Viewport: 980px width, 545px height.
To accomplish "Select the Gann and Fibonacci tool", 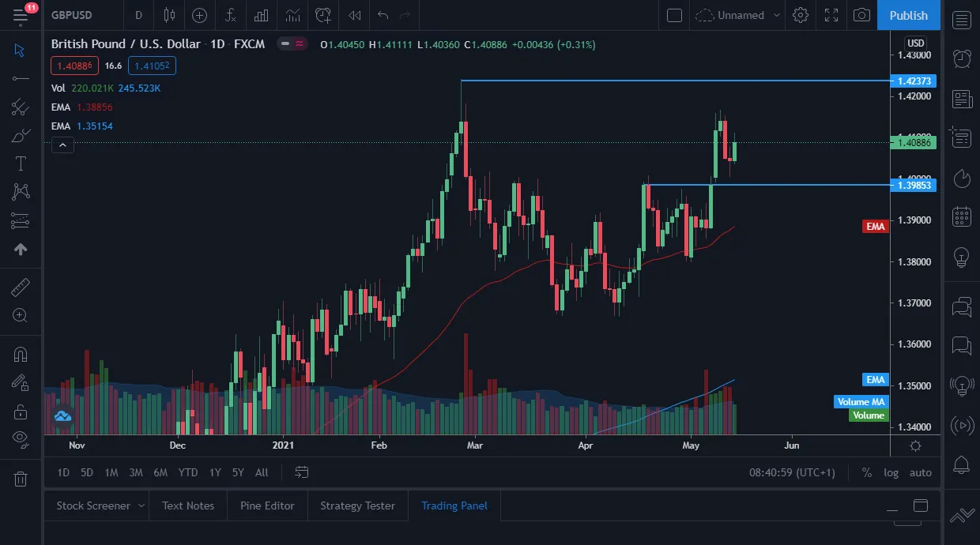I will pos(21,107).
